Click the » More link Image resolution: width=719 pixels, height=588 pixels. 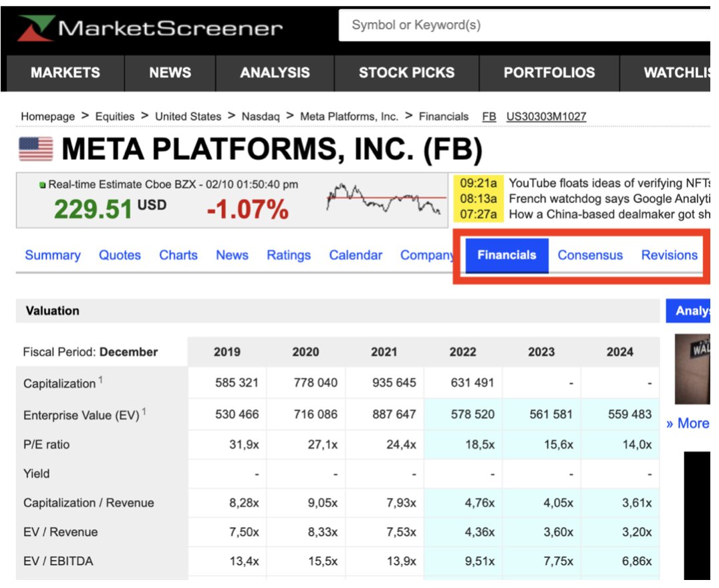(688, 424)
